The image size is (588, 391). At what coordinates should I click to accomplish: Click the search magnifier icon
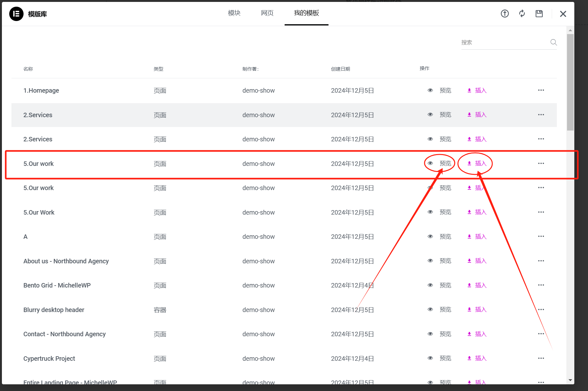pyautogui.click(x=553, y=42)
